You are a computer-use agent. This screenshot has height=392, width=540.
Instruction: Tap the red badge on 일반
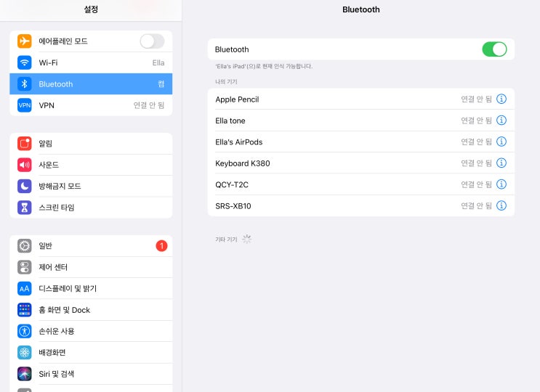[x=161, y=246]
